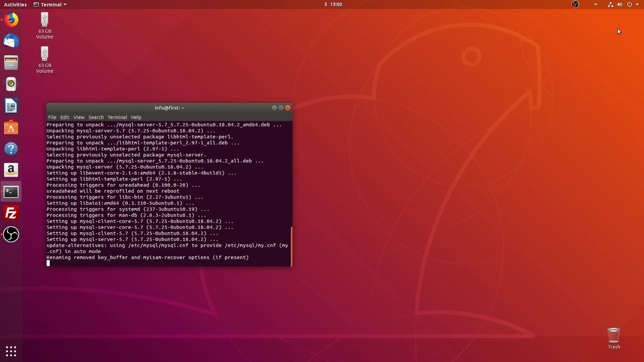Open the first 63 GB Volume desktop icon
The image size is (644, 362).
45,26
